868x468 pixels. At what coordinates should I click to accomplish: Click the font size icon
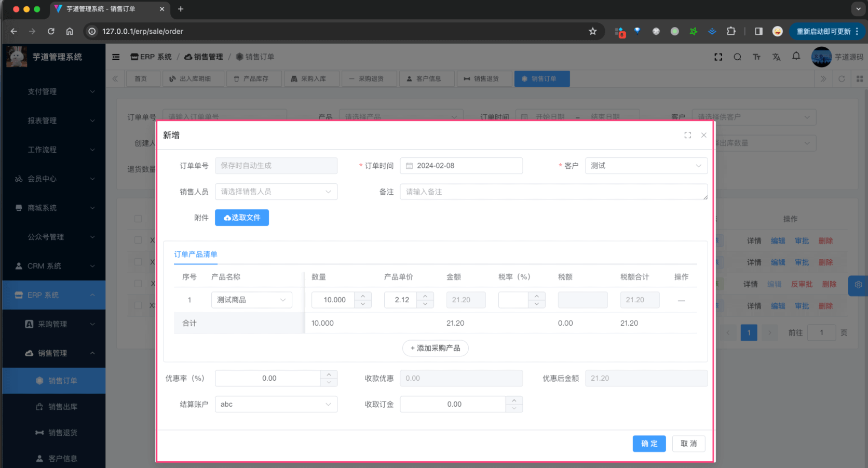756,57
